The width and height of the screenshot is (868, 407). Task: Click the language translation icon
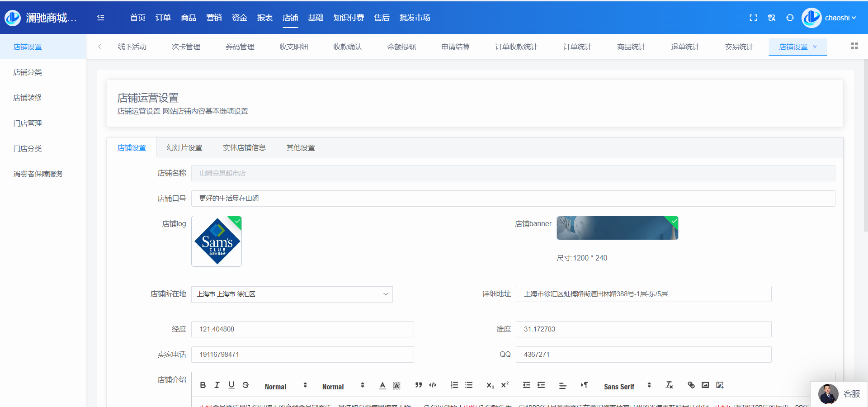pyautogui.click(x=772, y=18)
